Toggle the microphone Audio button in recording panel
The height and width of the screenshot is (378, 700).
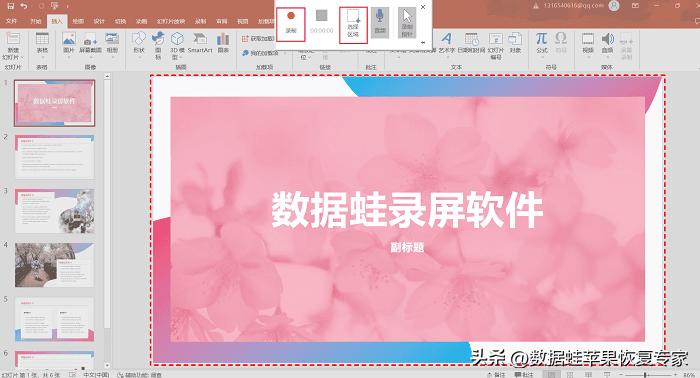379,22
